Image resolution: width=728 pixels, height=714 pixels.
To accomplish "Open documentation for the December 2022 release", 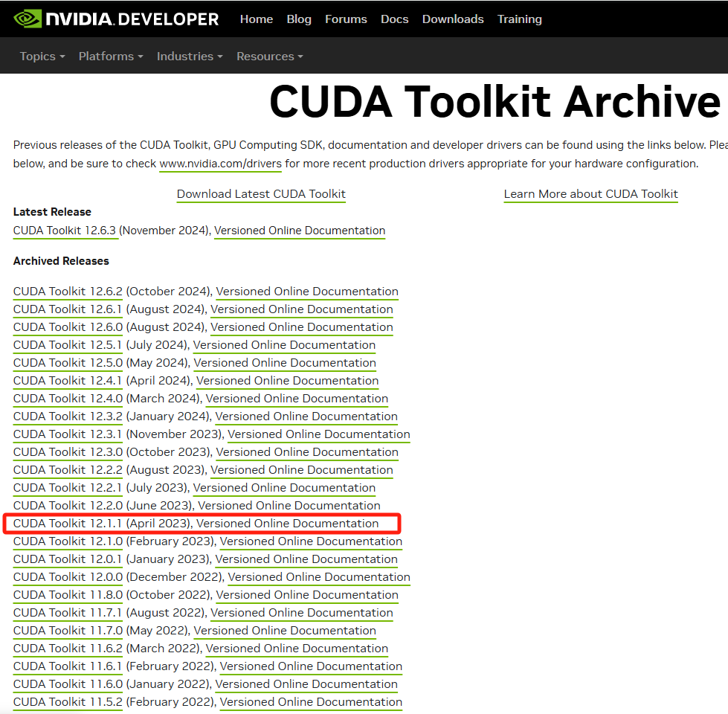I will point(318,577).
